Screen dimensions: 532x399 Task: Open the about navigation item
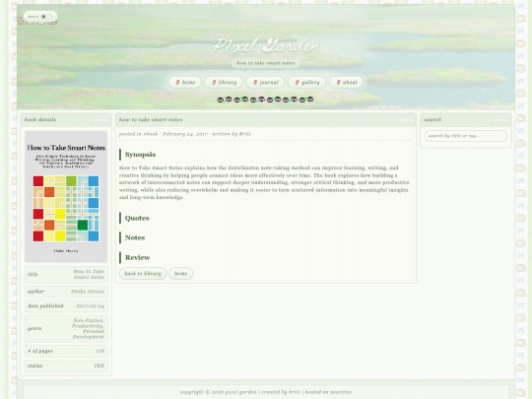[346, 82]
